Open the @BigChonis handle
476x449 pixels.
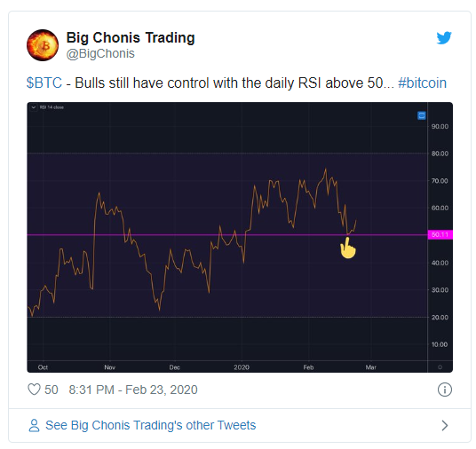pyautogui.click(x=100, y=54)
